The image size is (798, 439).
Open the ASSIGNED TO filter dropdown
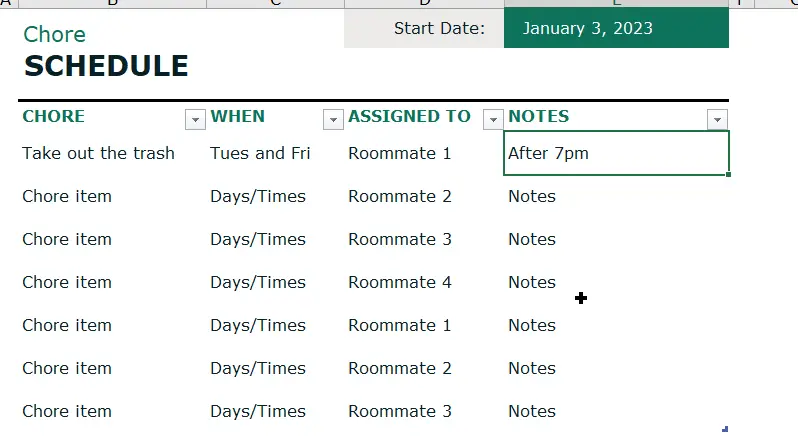[493, 120]
